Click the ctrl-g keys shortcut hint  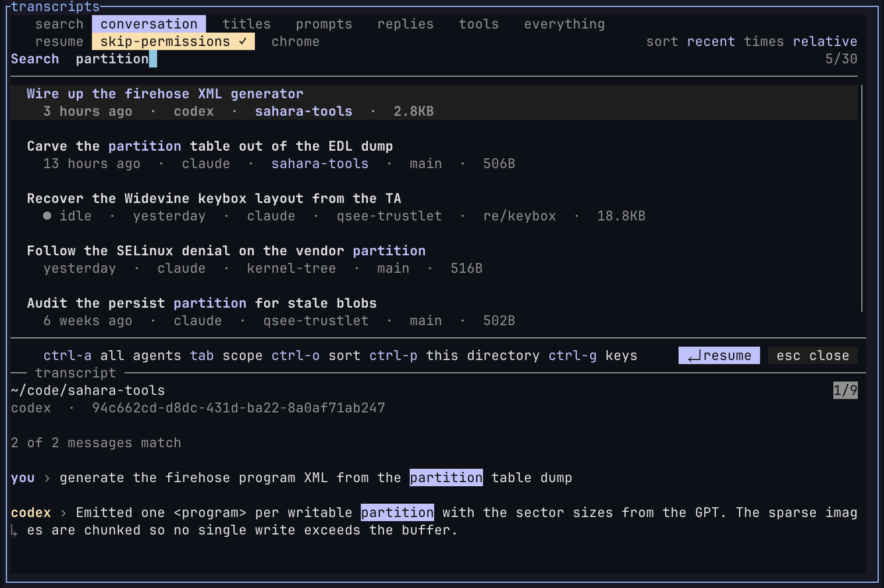(x=593, y=355)
